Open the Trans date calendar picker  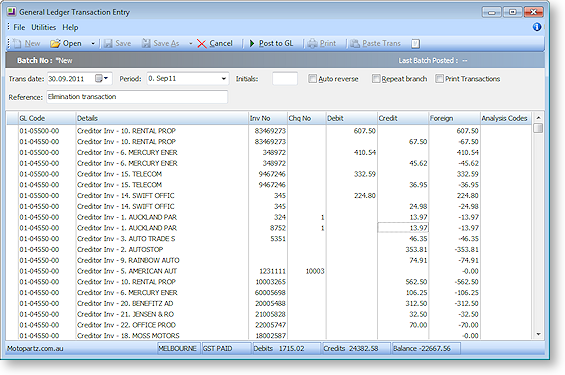pos(102,79)
